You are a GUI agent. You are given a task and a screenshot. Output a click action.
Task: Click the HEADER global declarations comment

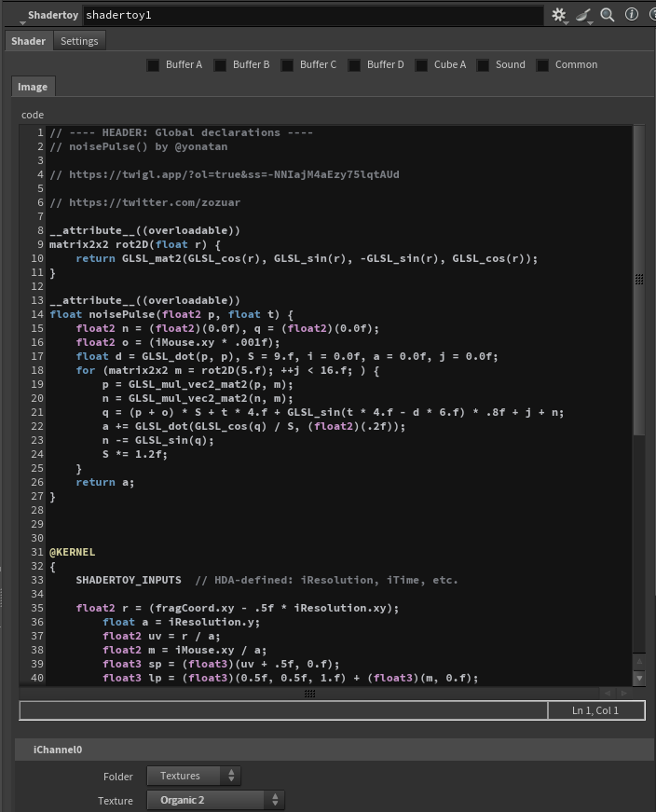point(181,132)
